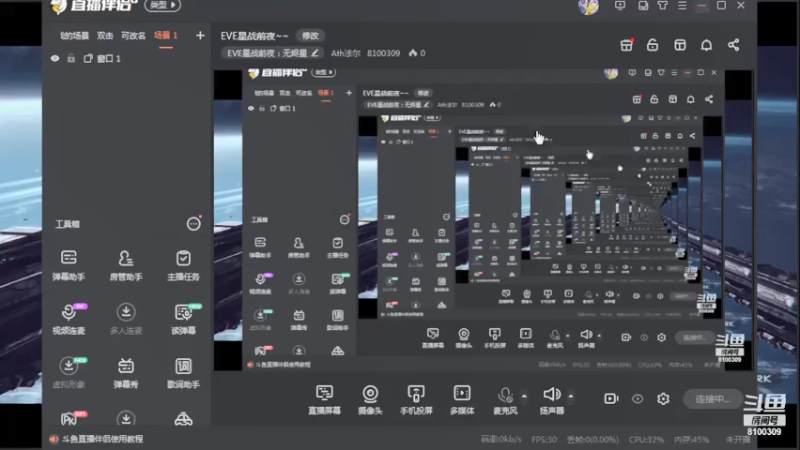Screen dimensions: 800x450
Task: Expand the 麦克风 volume arrow
Action: click(524, 396)
